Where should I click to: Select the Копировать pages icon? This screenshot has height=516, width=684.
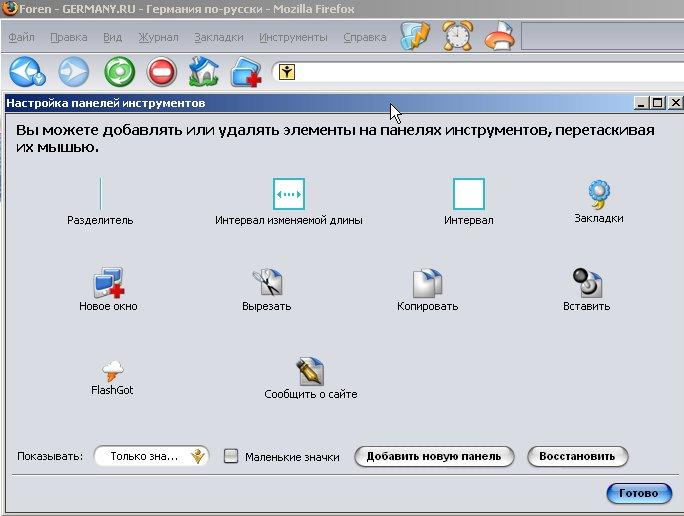[x=427, y=283]
